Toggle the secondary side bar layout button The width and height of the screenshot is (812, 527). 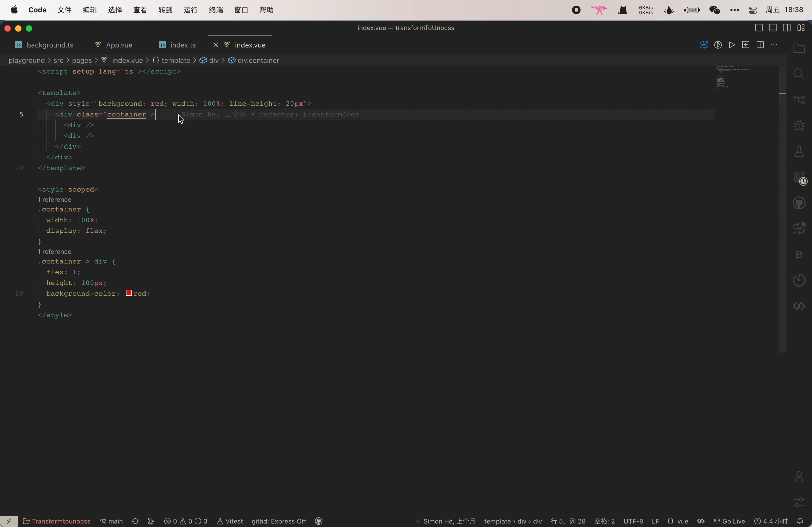pyautogui.click(x=787, y=28)
